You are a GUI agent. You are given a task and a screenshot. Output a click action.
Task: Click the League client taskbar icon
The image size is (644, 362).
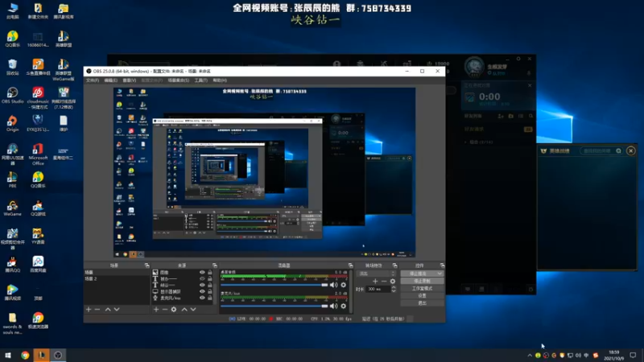(x=42, y=355)
